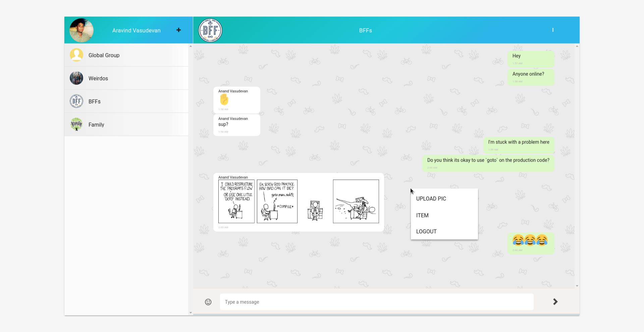644x332 pixels.
Task: Open the three-dot menu in chat header
Action: (553, 30)
